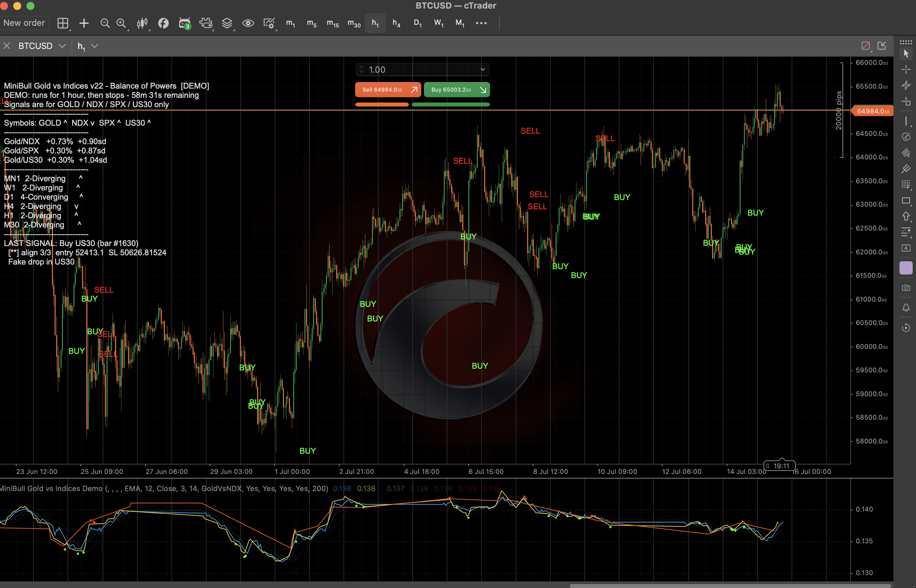Click the 1.00 volume input field
This screenshot has height=588, width=916.
coord(422,69)
